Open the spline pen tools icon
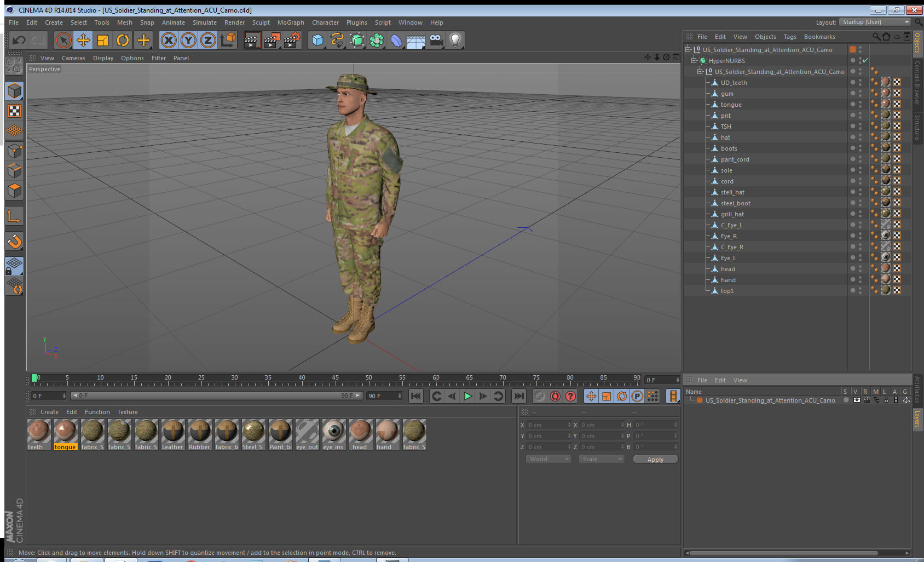924x562 pixels. pos(337,40)
